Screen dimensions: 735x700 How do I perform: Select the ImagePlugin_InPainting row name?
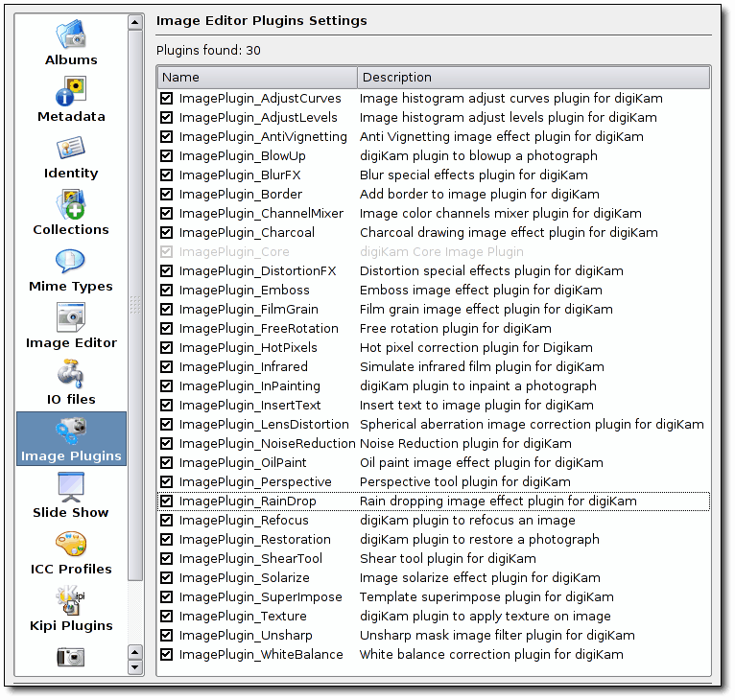tap(249, 386)
